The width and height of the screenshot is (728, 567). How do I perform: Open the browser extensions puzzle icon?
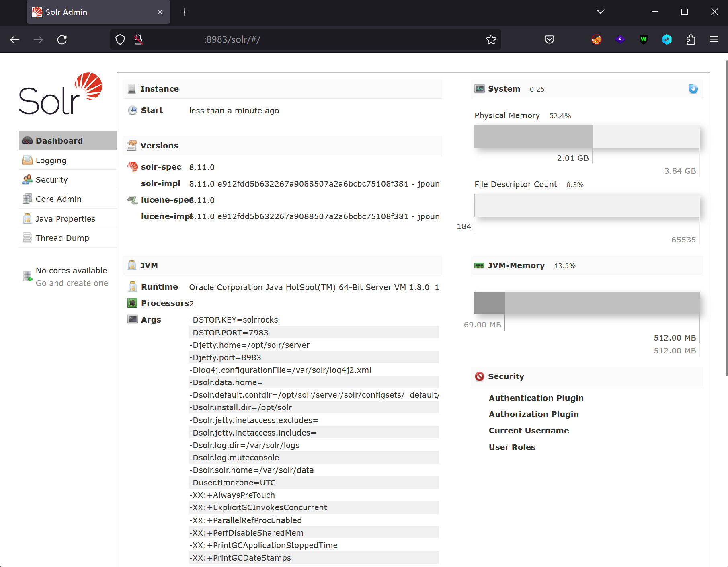pos(691,39)
